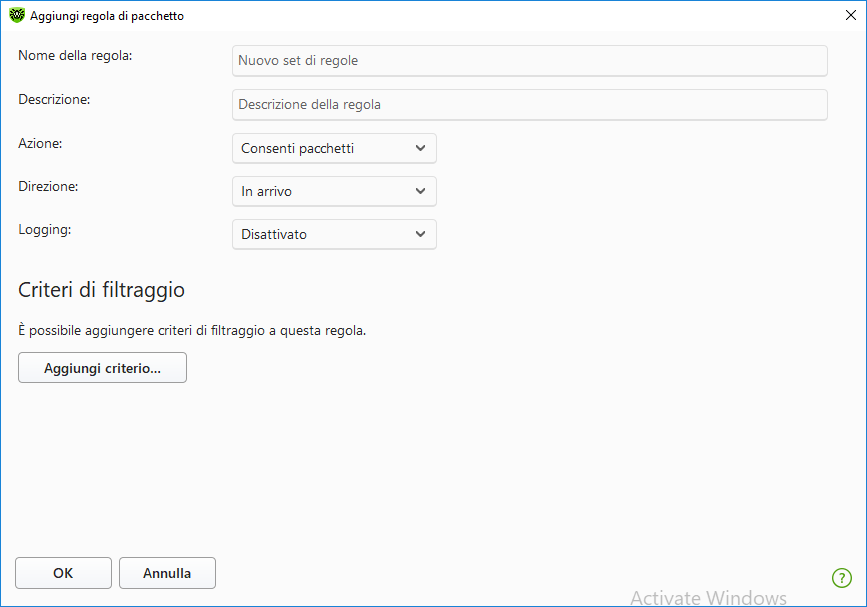The image size is (867, 607).
Task: Open help via the green question mark icon
Action: tap(841, 577)
